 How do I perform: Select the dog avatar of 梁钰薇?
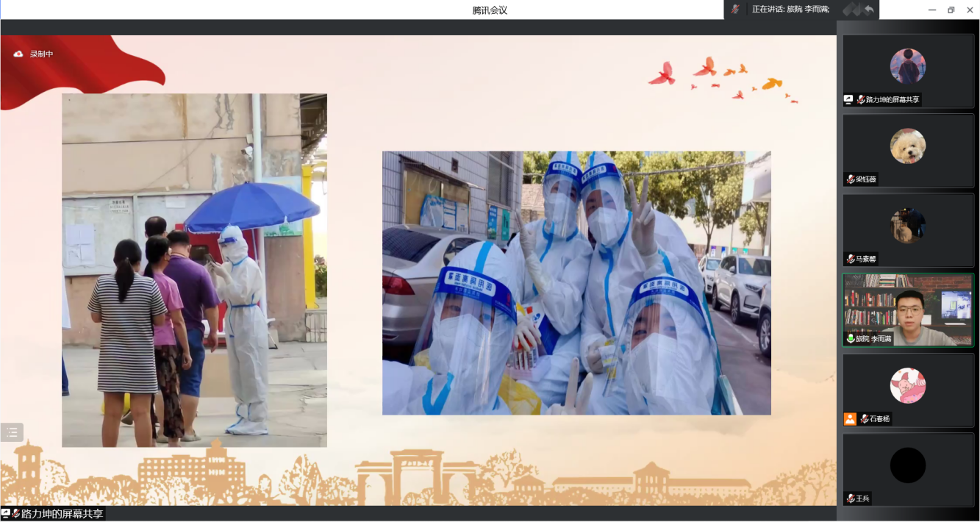[907, 146]
